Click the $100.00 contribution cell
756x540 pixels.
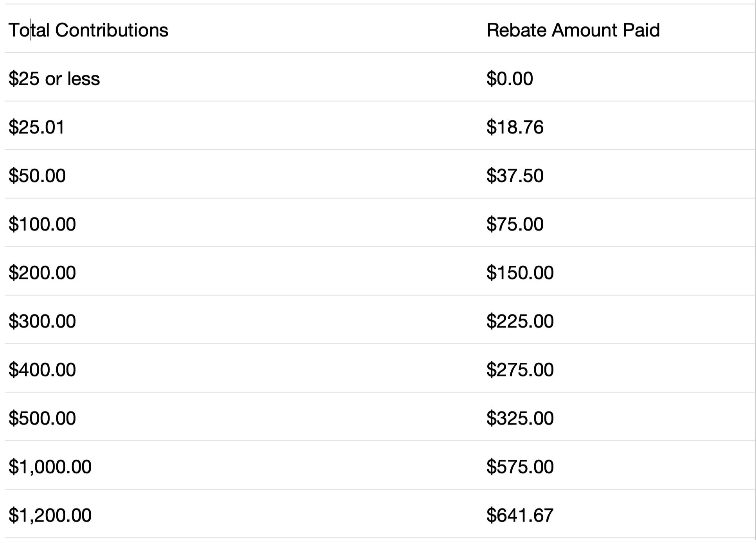pyautogui.click(x=42, y=224)
